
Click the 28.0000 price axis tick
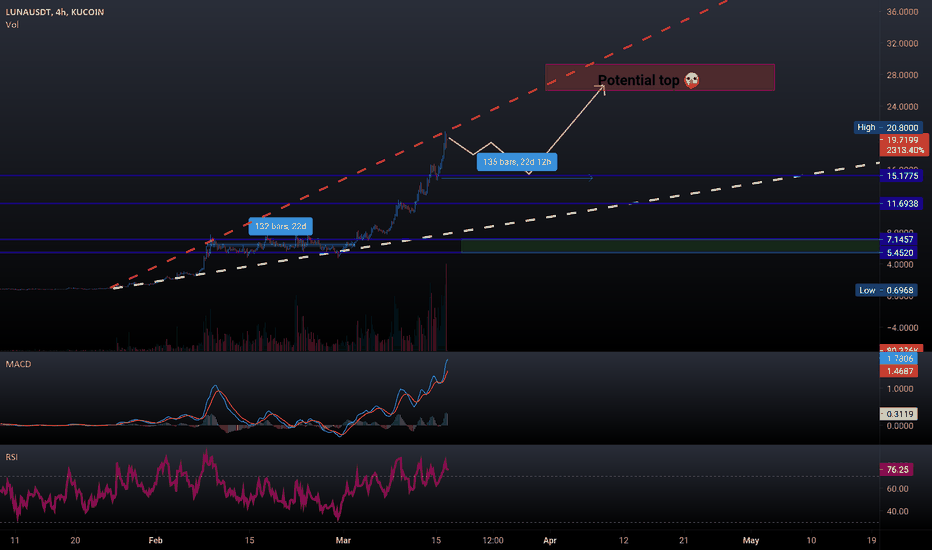[902, 75]
